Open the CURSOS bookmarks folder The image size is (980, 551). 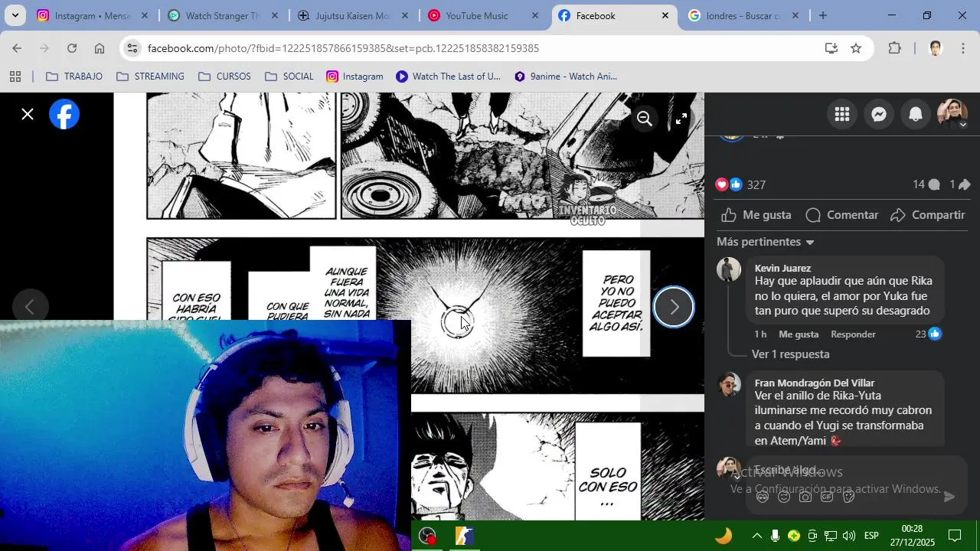224,77
